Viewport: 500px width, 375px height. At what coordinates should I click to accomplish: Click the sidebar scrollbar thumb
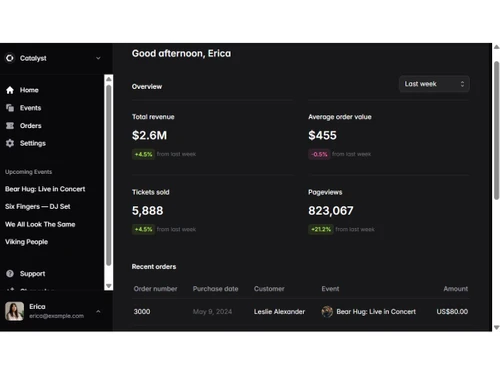point(109,175)
